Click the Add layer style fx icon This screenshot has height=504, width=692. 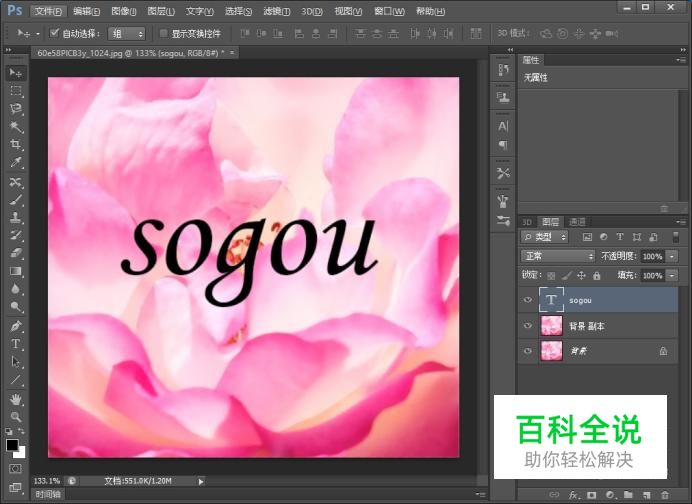(x=573, y=495)
